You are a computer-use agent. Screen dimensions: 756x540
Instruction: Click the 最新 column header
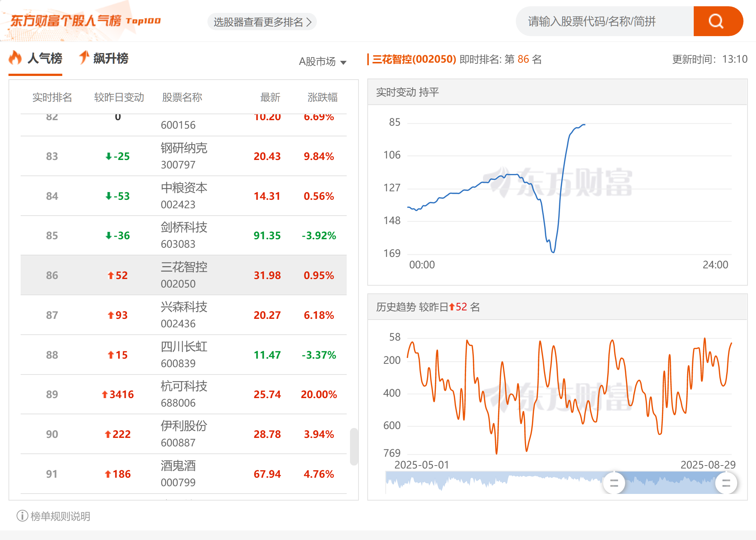coord(270,97)
